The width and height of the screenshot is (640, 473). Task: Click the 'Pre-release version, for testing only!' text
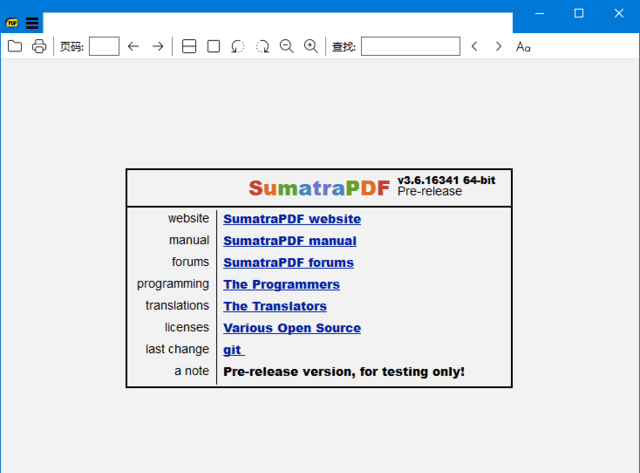tap(344, 372)
